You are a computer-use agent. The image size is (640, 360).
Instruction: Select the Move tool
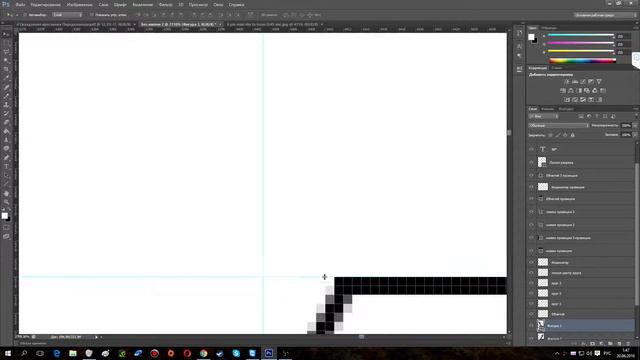point(6,35)
